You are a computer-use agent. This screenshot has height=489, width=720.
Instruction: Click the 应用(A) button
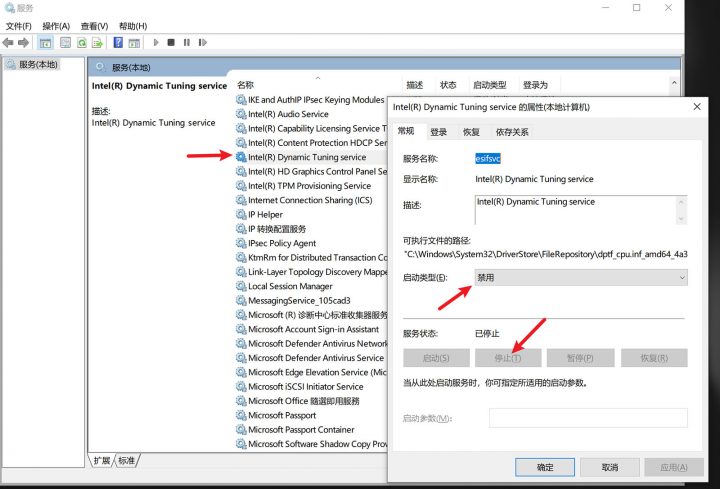point(674,467)
